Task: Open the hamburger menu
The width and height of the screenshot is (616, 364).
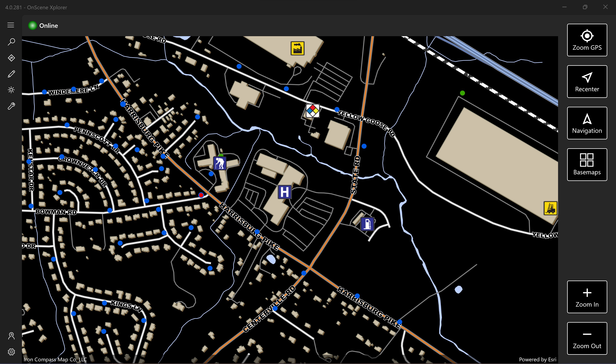Action: click(x=11, y=25)
